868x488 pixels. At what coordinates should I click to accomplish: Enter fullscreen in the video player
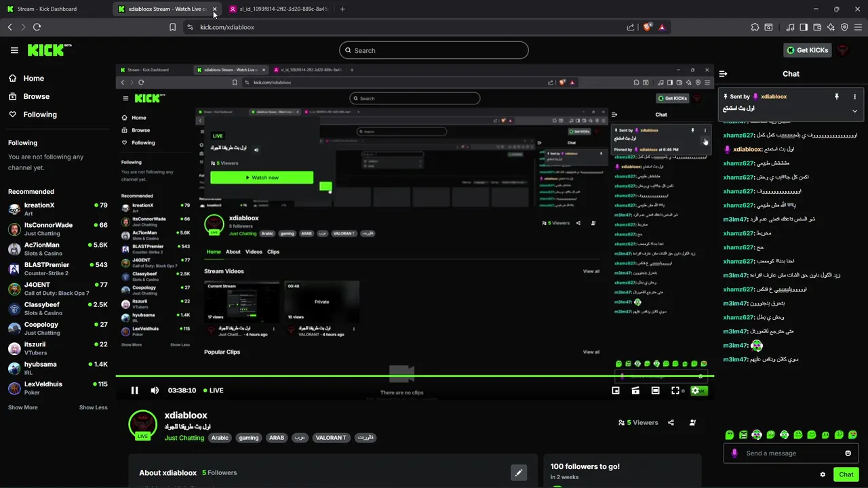pyautogui.click(x=675, y=390)
